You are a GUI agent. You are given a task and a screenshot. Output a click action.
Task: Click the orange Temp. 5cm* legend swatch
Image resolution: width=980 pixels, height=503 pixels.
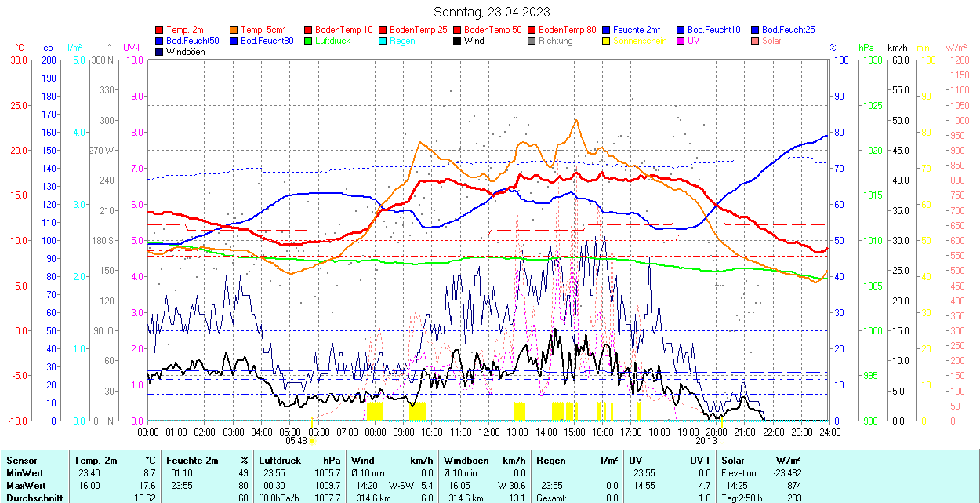[x=234, y=30]
